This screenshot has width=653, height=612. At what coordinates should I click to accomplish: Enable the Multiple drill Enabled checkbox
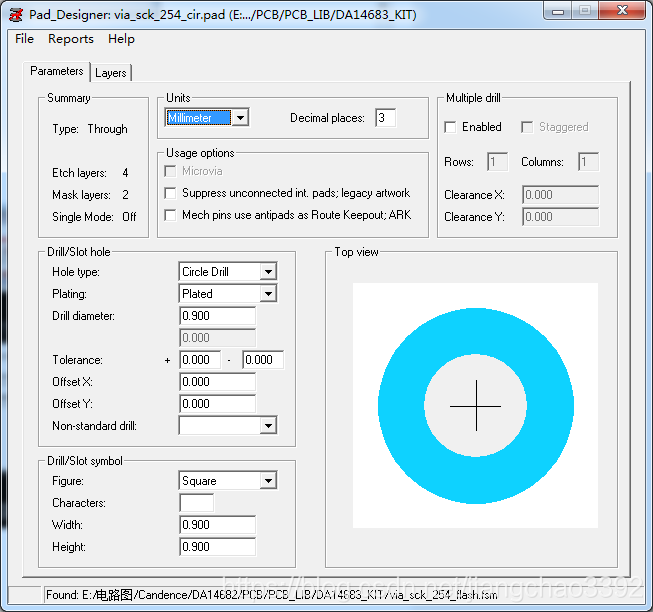coord(451,127)
